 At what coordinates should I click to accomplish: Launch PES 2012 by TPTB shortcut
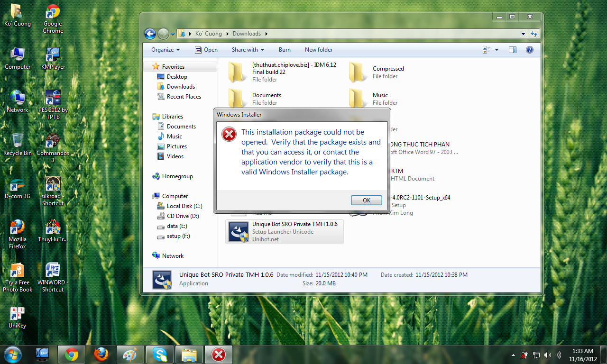point(53,105)
